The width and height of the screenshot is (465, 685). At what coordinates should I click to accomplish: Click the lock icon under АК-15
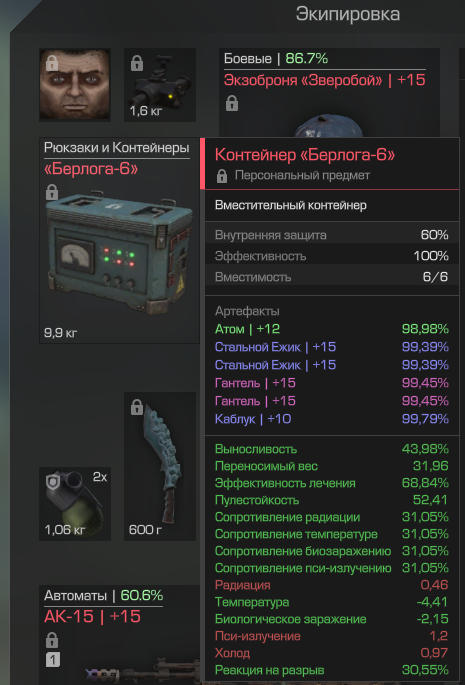(x=52, y=640)
